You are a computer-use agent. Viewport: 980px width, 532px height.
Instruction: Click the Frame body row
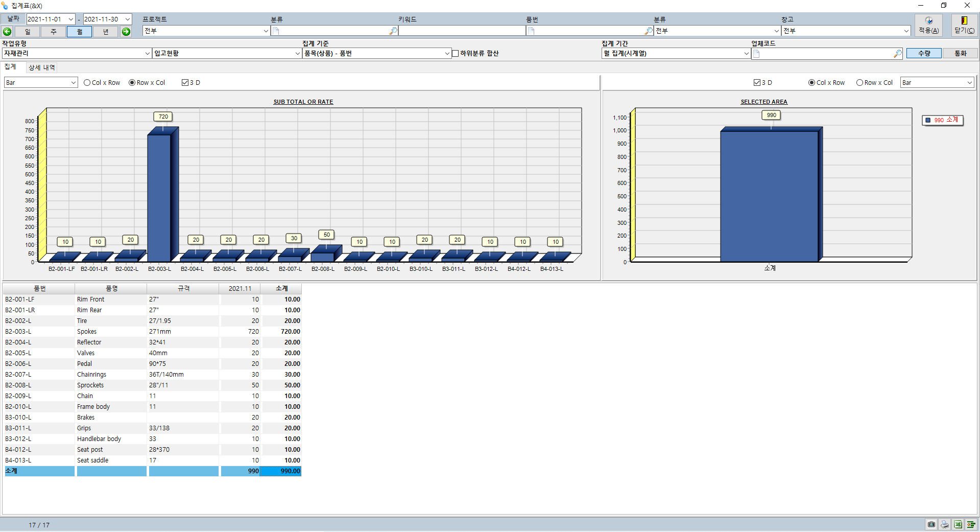click(152, 407)
